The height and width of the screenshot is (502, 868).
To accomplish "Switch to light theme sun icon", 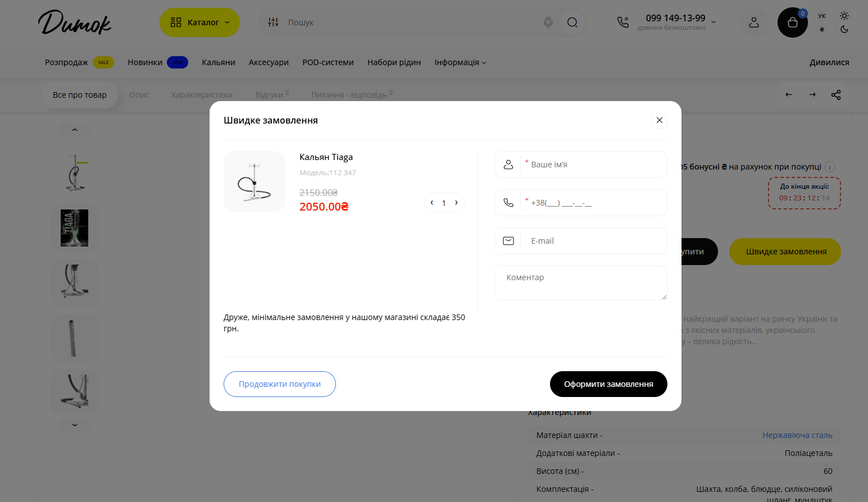I will [x=844, y=16].
